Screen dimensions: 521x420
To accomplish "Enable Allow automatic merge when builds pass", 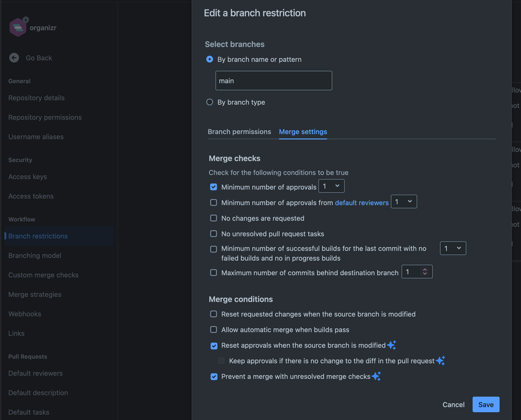I will pos(213,330).
